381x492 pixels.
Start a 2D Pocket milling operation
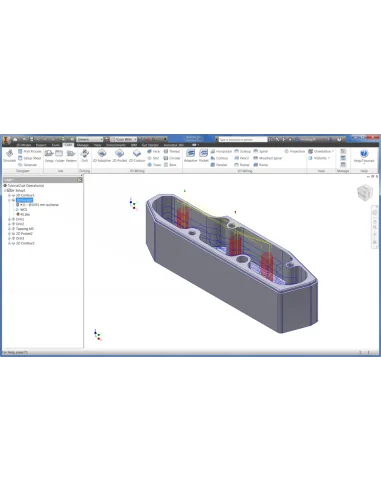coord(120,156)
